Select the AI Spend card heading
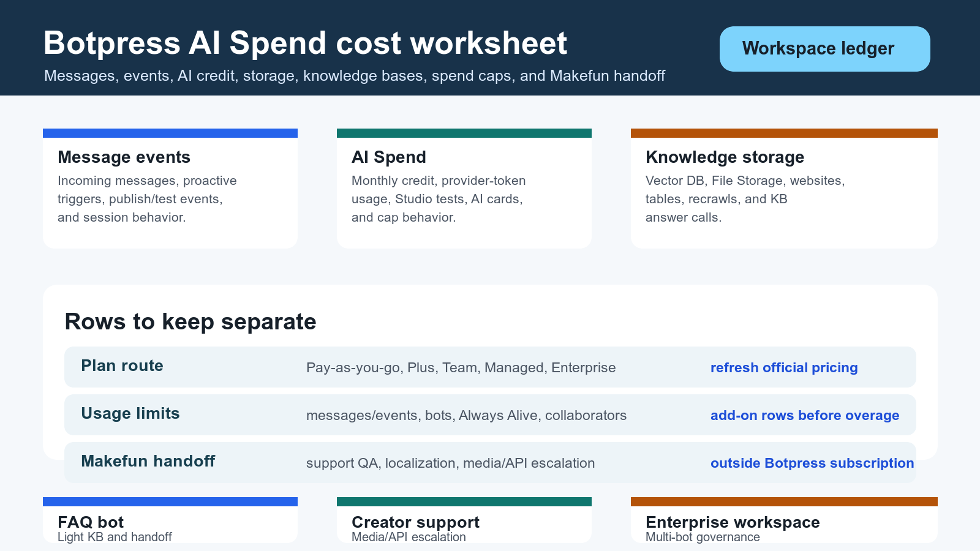 (x=389, y=157)
